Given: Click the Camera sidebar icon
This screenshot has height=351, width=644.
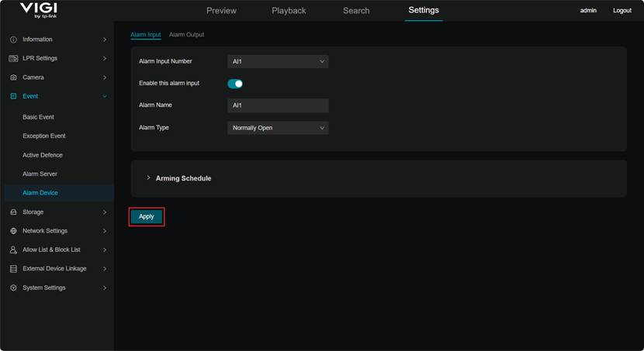Looking at the screenshot, I should (13, 77).
